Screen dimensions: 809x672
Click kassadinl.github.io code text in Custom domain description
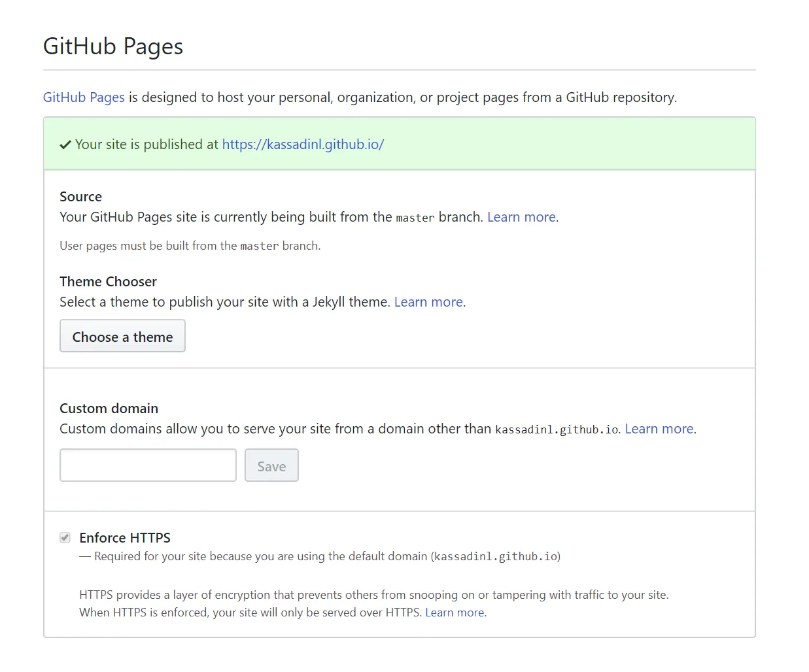point(557,429)
